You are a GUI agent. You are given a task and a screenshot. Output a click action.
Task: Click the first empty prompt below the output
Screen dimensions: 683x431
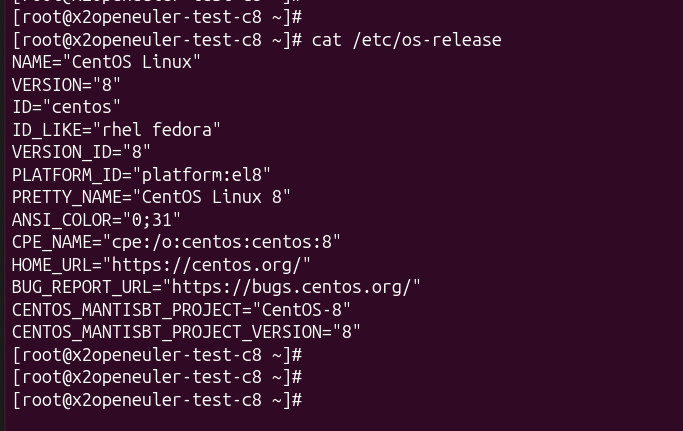point(156,355)
